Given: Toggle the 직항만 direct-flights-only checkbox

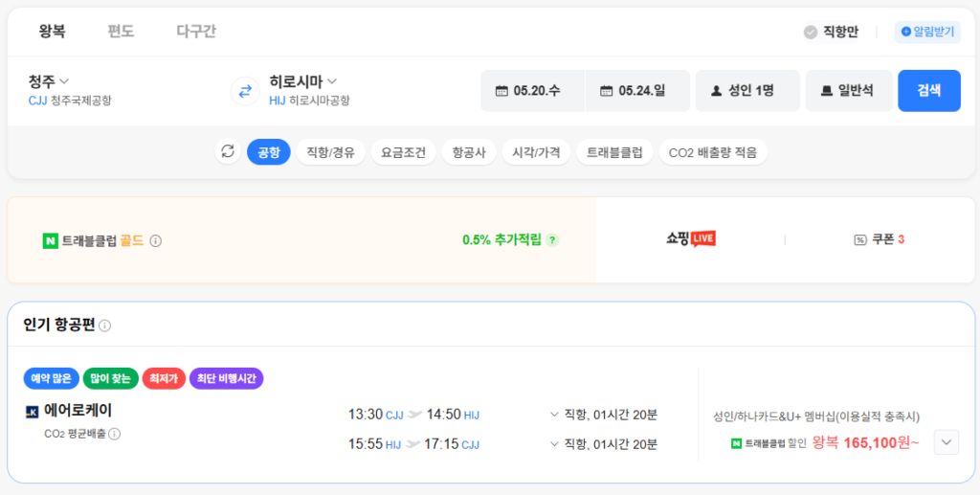Looking at the screenshot, I should coord(811,33).
